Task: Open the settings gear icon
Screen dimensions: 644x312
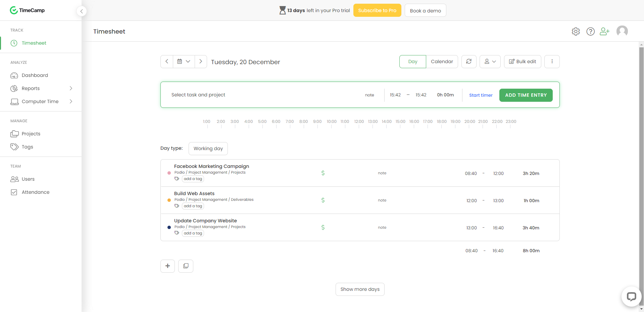Action: point(576,32)
